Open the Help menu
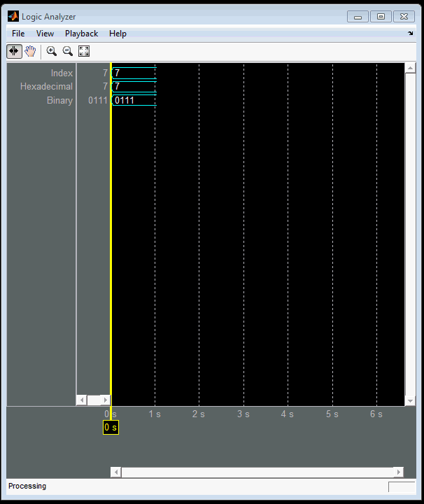The height and width of the screenshot is (504, 424). point(118,34)
